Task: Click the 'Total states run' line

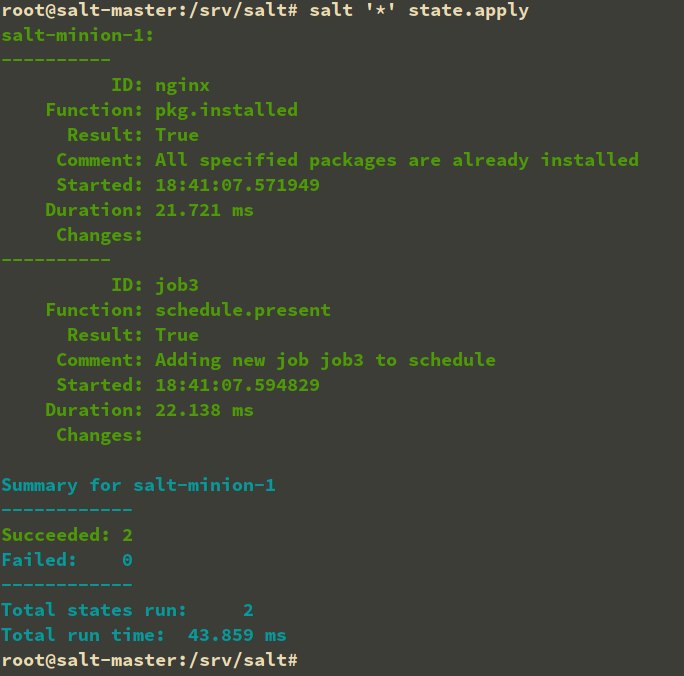Action: (x=127, y=610)
